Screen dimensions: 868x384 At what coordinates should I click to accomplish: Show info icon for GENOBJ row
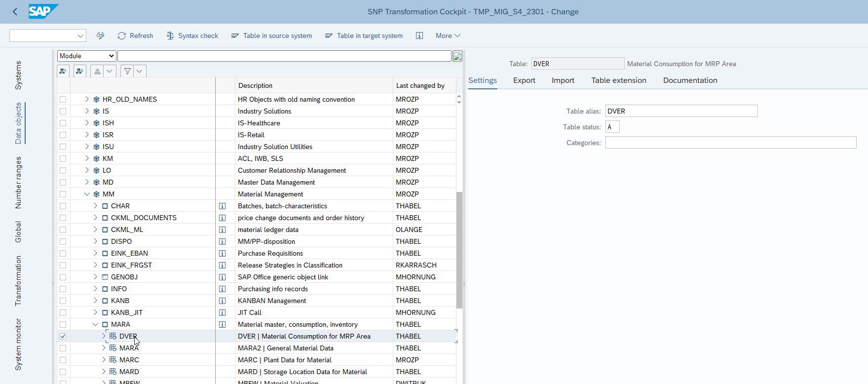tap(223, 277)
